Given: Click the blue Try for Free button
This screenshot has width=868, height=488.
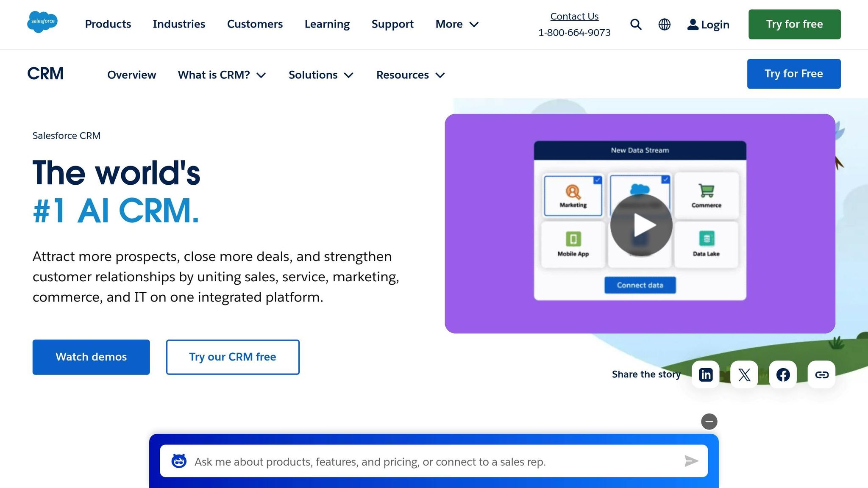Looking at the screenshot, I should pos(794,74).
